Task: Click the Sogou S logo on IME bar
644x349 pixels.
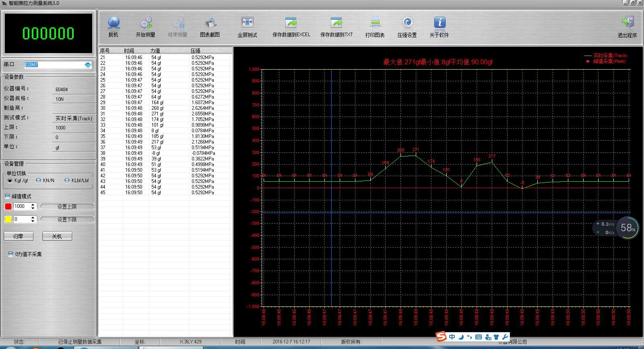Action: [442, 337]
